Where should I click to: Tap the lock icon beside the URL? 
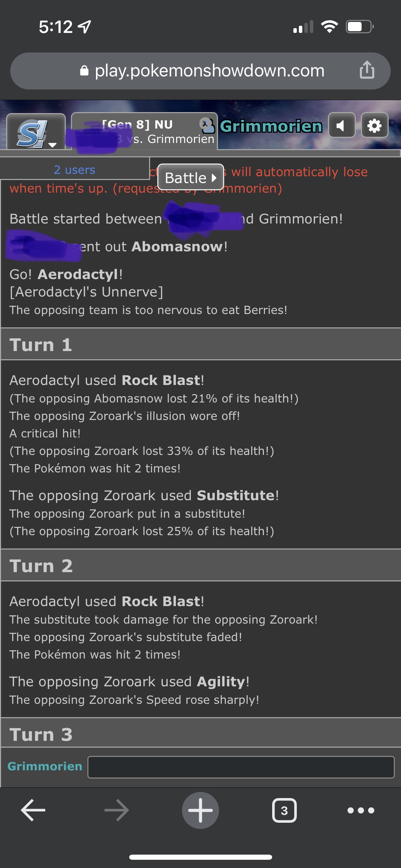(x=84, y=71)
